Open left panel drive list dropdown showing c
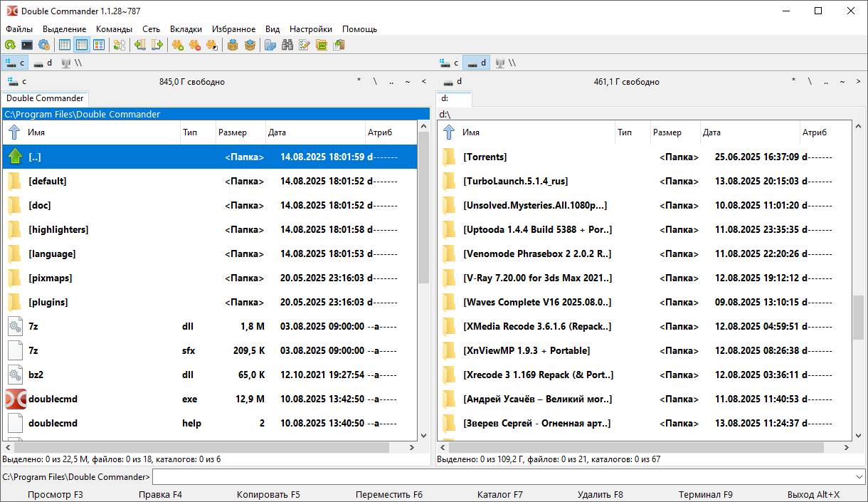 [x=16, y=81]
